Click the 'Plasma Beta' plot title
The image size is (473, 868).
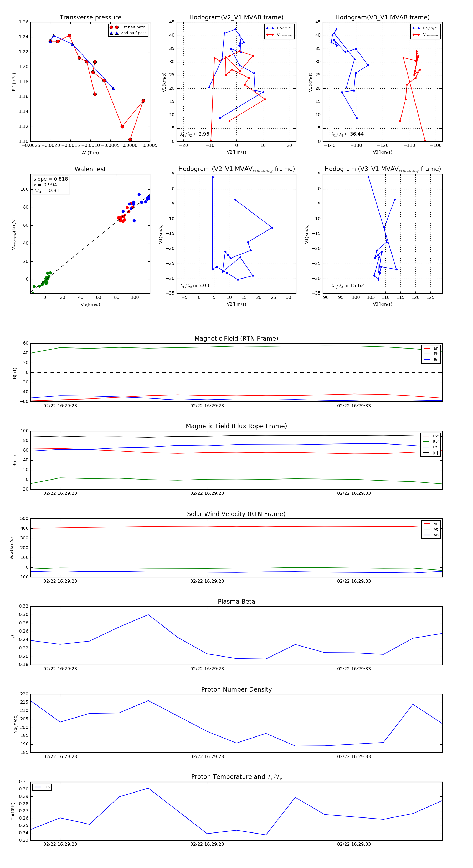(236, 602)
